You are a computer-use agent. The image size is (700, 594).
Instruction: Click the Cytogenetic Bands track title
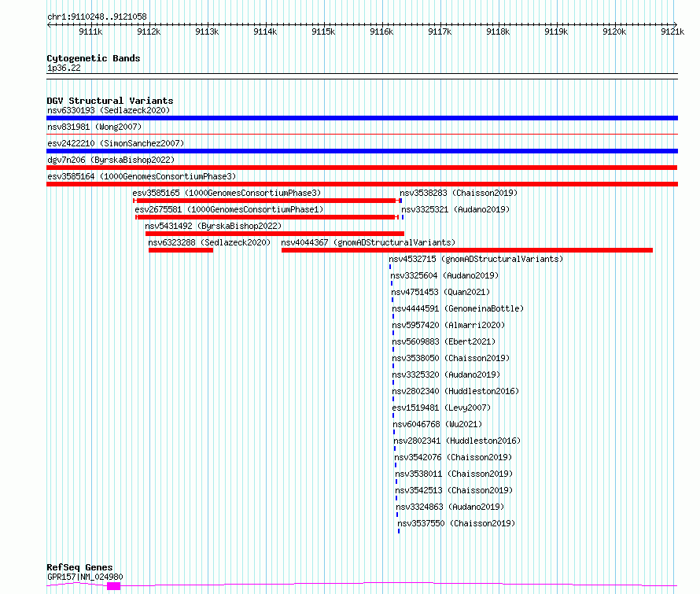[x=94, y=58]
